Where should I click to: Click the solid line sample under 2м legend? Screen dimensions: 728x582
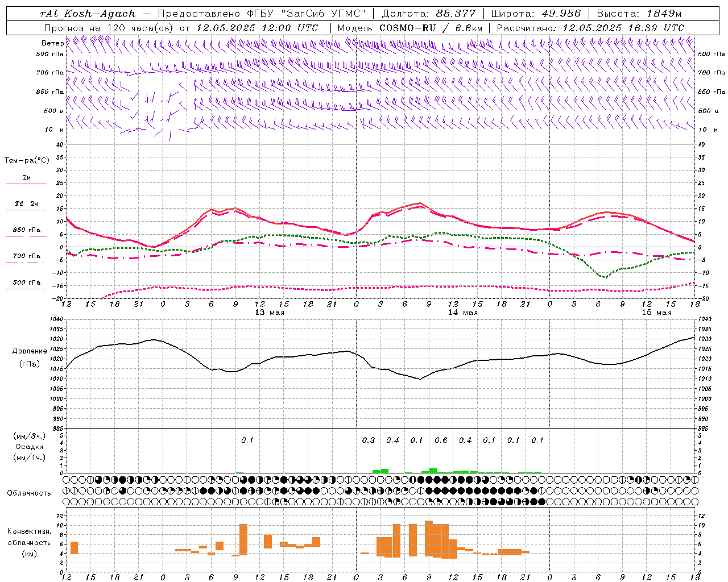pos(26,184)
